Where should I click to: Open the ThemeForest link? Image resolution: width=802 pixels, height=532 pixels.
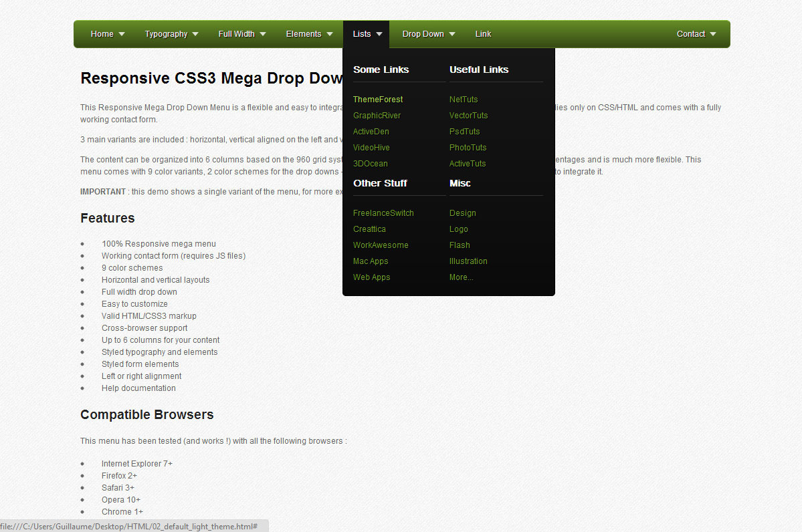coord(378,100)
